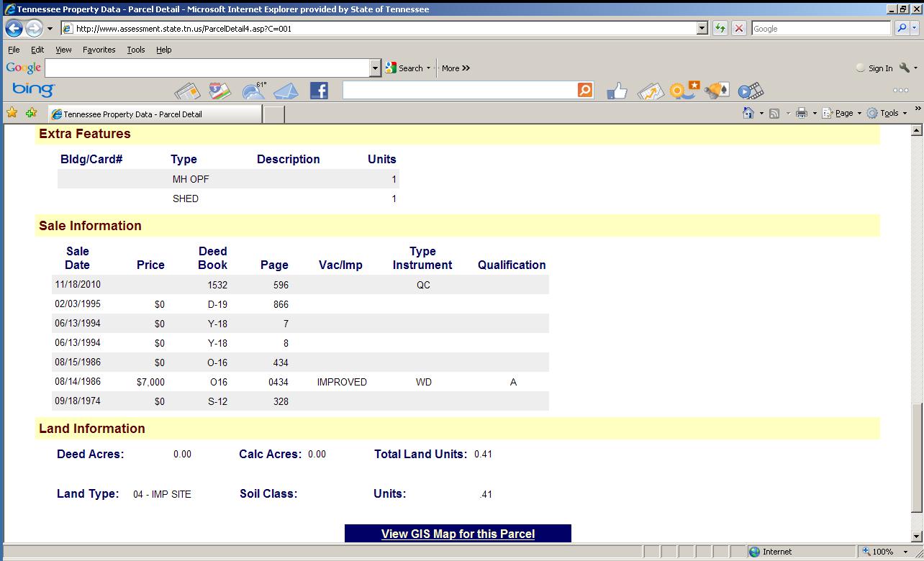Click the orange Bing search button

point(585,90)
